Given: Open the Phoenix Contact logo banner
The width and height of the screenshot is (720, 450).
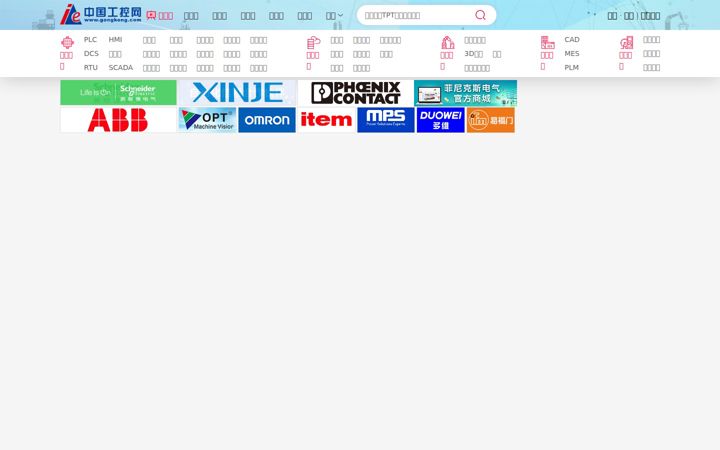Looking at the screenshot, I should (355, 92).
